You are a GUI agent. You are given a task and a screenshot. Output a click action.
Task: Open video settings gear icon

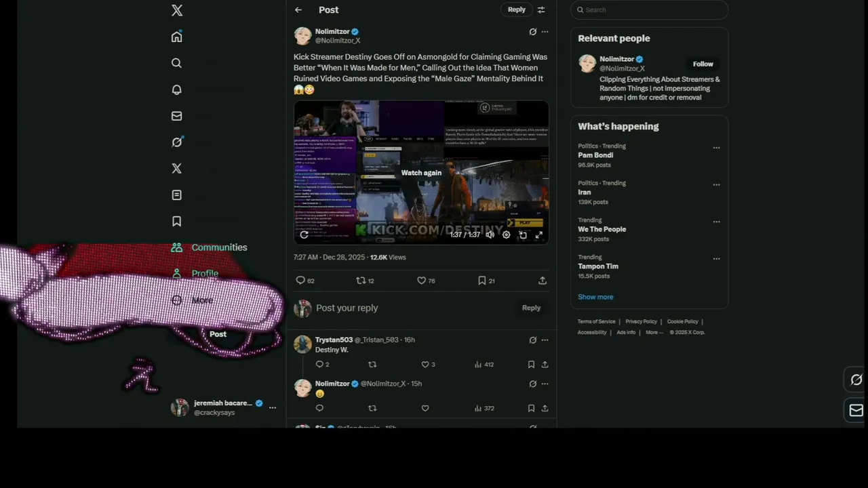(x=506, y=235)
